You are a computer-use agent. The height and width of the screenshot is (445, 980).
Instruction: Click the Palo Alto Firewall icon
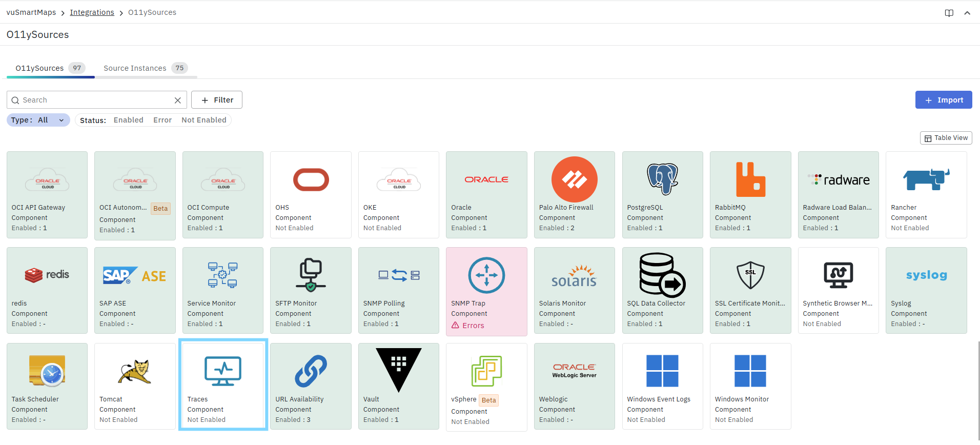tap(574, 179)
